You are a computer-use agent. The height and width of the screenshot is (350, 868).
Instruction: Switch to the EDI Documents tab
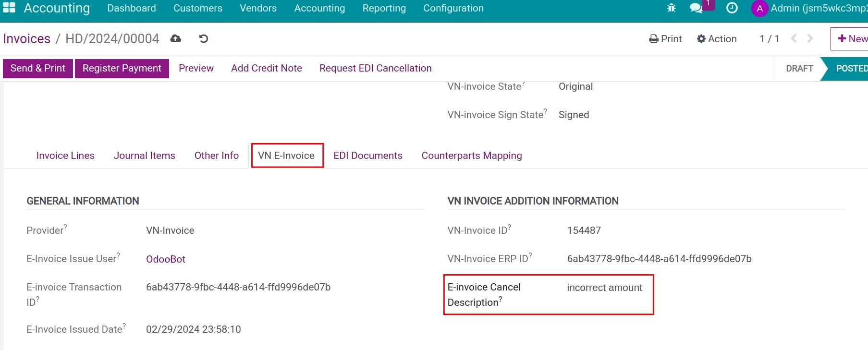(x=368, y=156)
